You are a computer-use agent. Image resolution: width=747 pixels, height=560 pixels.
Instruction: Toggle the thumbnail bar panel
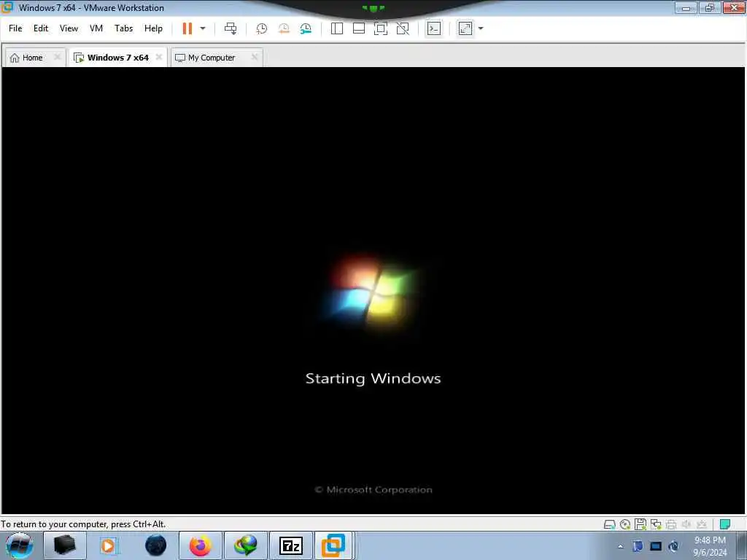point(359,28)
